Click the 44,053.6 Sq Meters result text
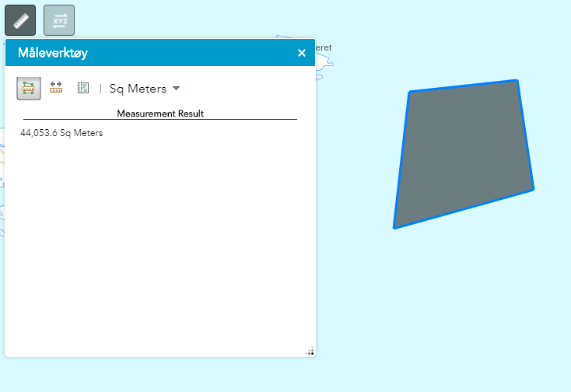This screenshot has width=571, height=392. [61, 133]
